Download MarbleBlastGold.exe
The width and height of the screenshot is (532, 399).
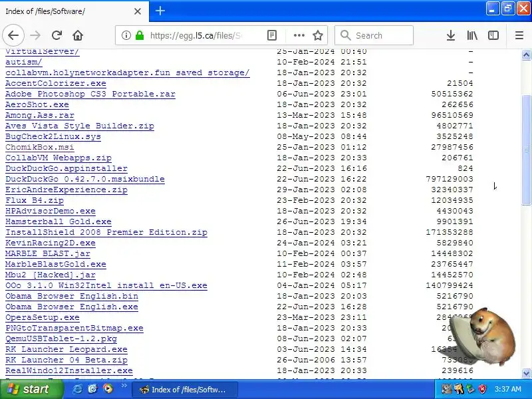[56, 264]
